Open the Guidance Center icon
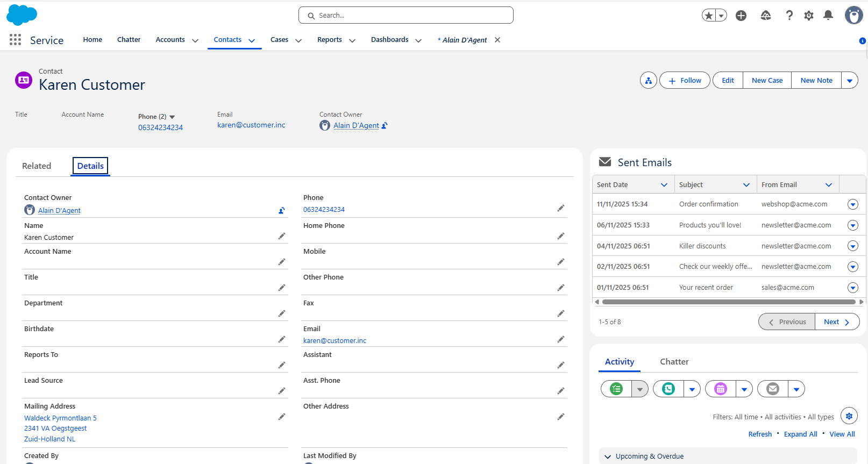This screenshot has height=464, width=868. [x=766, y=16]
